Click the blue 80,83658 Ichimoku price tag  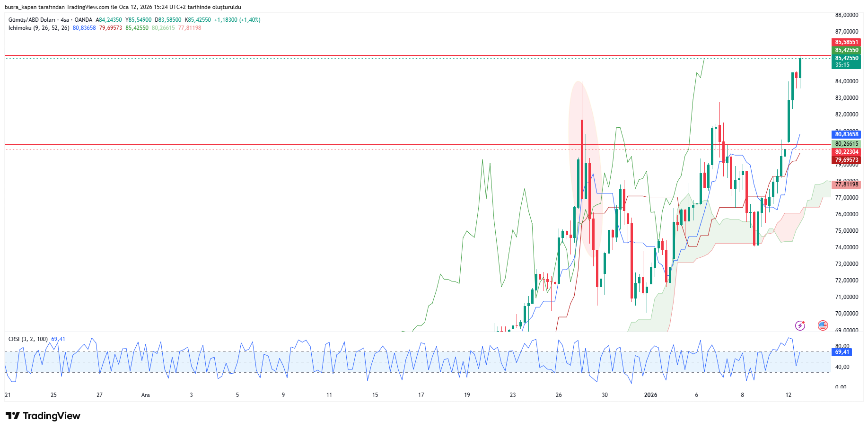pyautogui.click(x=846, y=134)
